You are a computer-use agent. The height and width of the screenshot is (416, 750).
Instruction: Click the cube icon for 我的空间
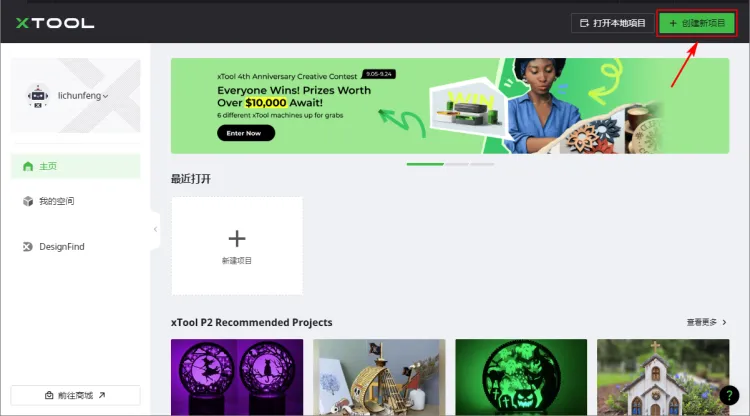click(28, 201)
